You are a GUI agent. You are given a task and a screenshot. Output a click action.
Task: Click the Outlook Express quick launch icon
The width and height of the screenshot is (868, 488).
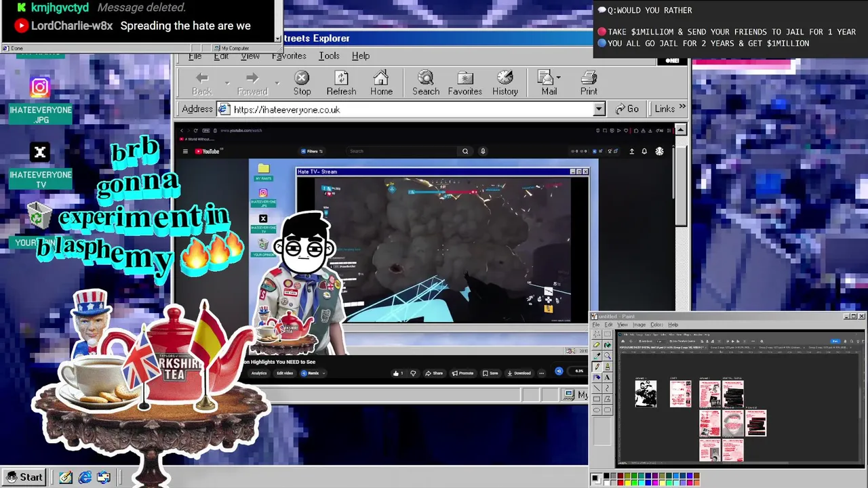[103, 477]
